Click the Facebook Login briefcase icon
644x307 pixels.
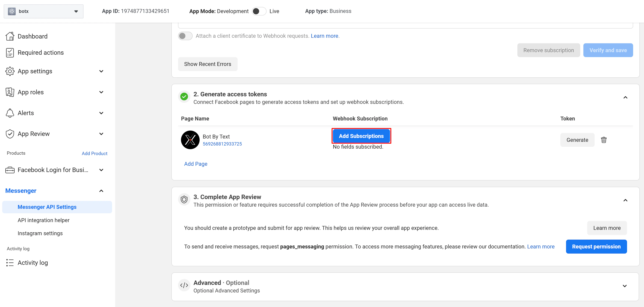(x=10, y=170)
